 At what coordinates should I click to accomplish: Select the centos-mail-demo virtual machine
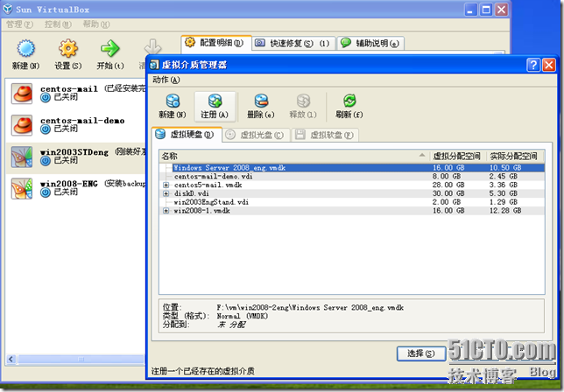point(76,125)
